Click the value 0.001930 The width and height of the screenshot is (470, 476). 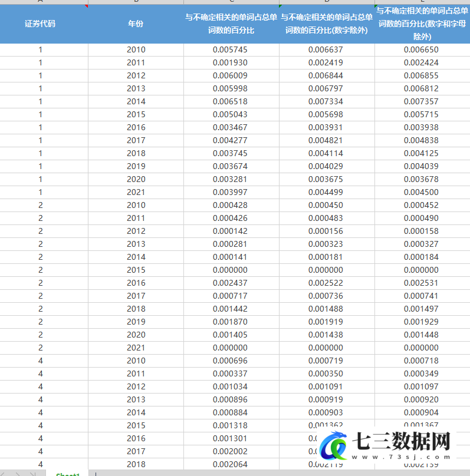231,63
